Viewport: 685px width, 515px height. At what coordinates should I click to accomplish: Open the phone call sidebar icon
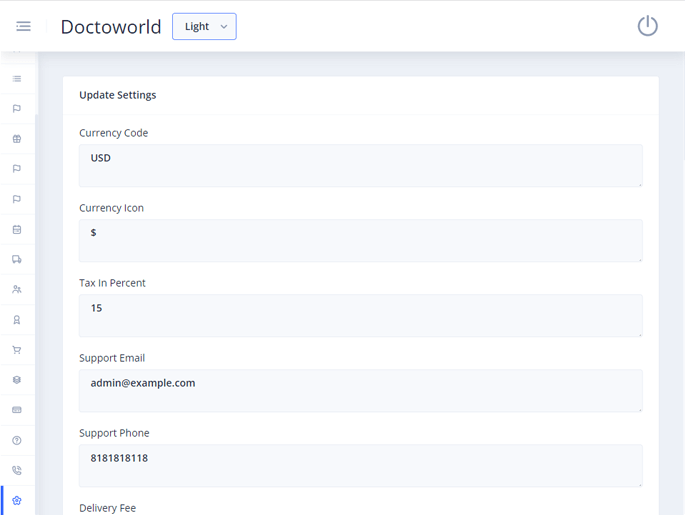(x=17, y=470)
